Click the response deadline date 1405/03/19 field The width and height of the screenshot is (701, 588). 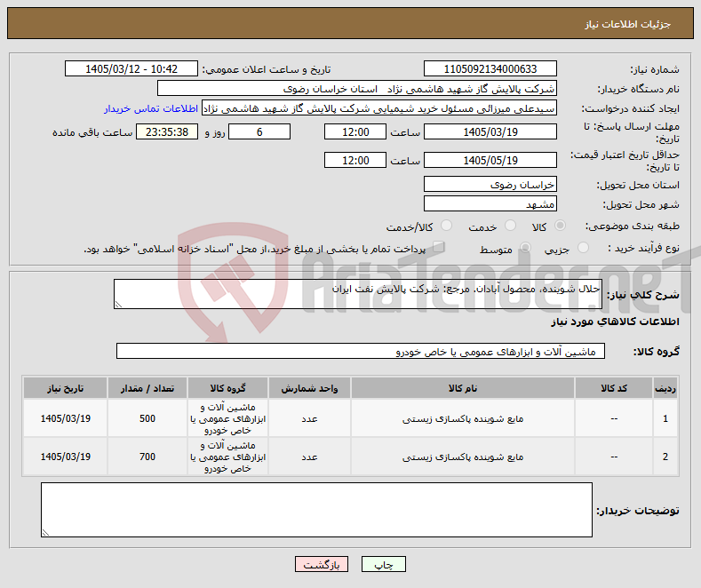(490, 131)
